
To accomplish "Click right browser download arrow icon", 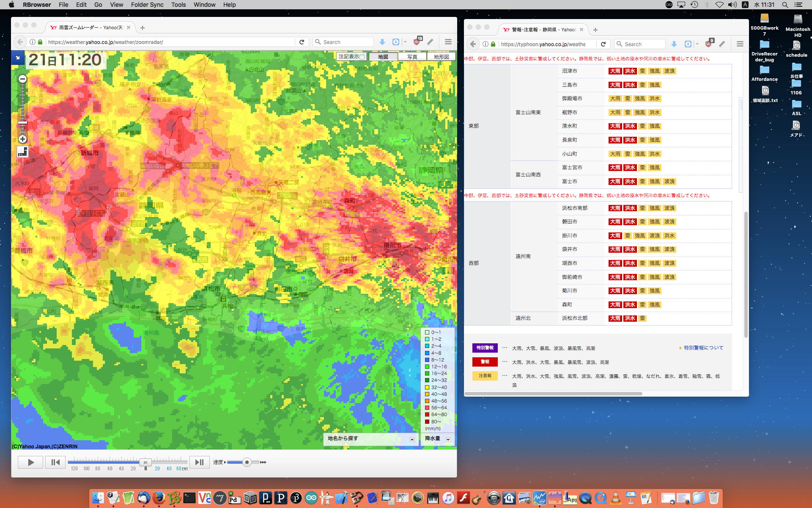I will click(x=674, y=44).
